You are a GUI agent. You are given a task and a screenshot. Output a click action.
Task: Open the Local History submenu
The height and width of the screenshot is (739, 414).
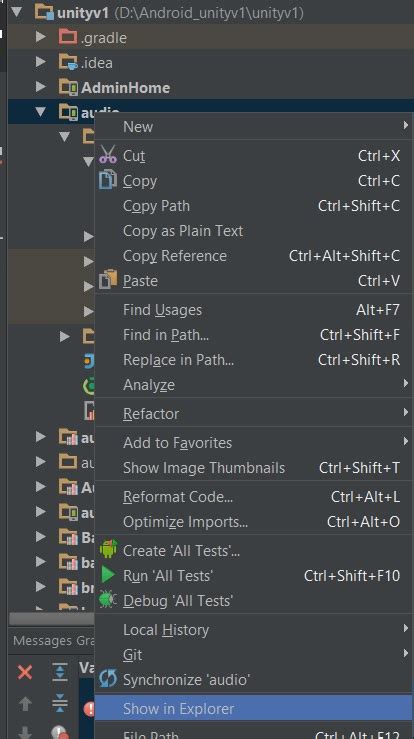pos(254,630)
